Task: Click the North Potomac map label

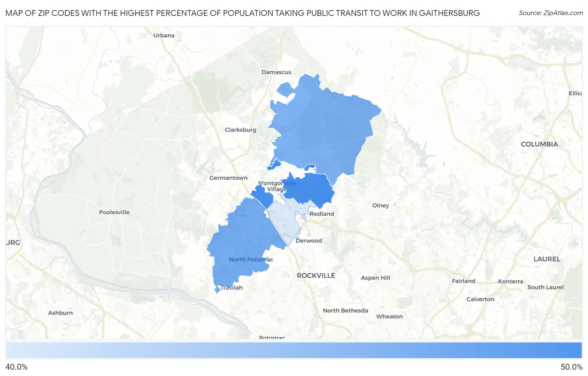Action: click(251, 259)
